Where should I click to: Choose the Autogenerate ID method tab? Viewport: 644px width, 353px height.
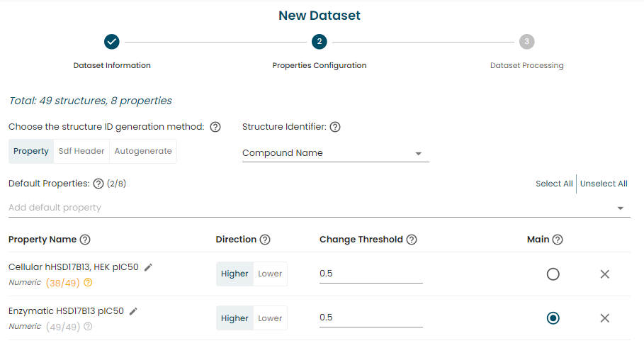[x=143, y=151]
